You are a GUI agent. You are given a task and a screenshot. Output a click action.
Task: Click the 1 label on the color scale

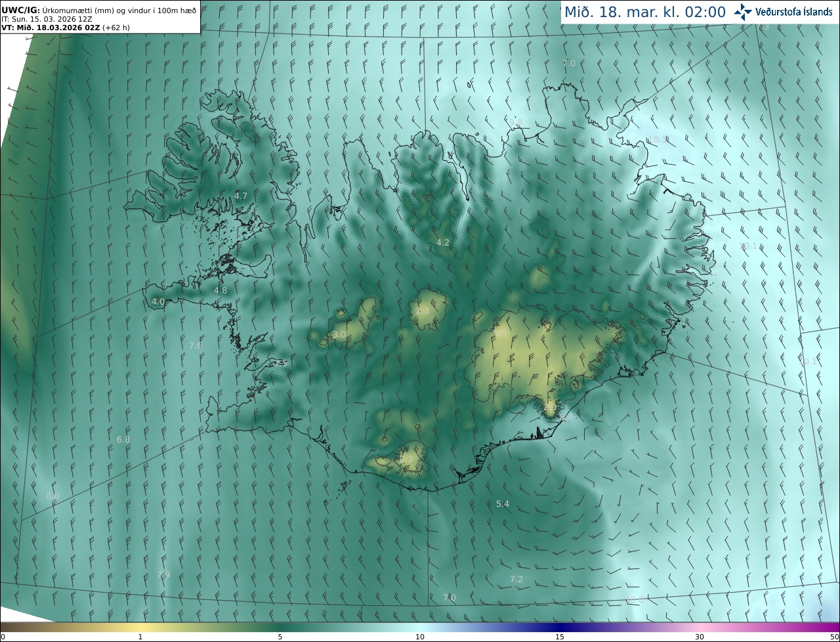point(140,637)
